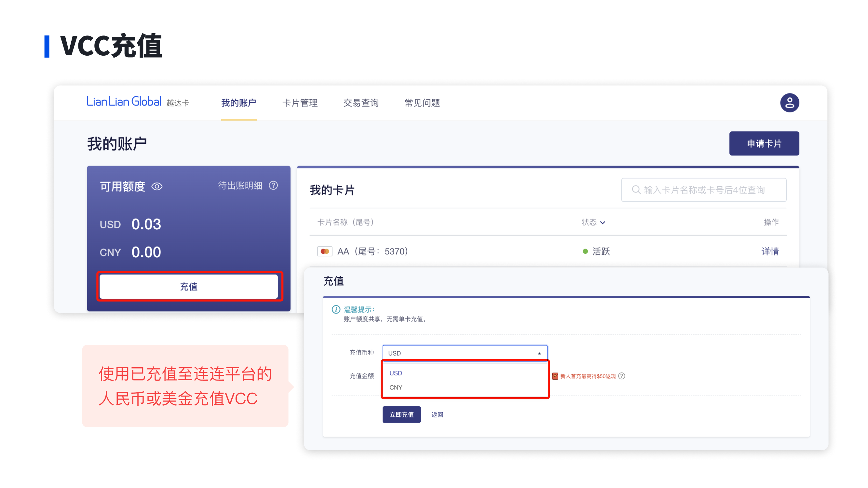Collapse the 充值币种 currency dropdown
Image resolution: width=868 pixels, height=488 pixels.
539,353
